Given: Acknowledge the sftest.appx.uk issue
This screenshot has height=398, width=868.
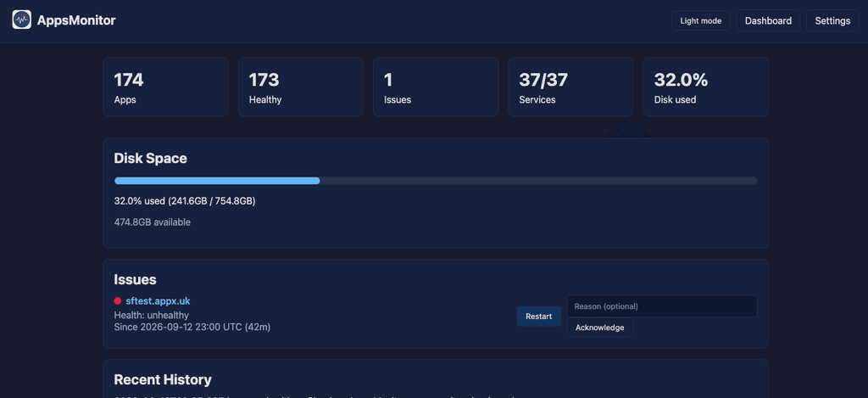Looking at the screenshot, I should pos(599,328).
